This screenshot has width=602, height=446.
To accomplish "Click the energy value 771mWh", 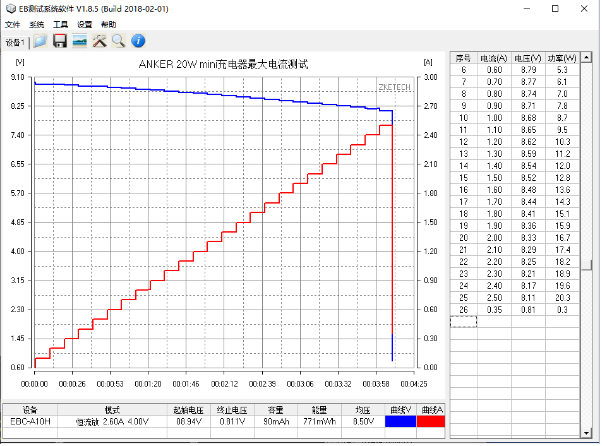I will pos(319,421).
